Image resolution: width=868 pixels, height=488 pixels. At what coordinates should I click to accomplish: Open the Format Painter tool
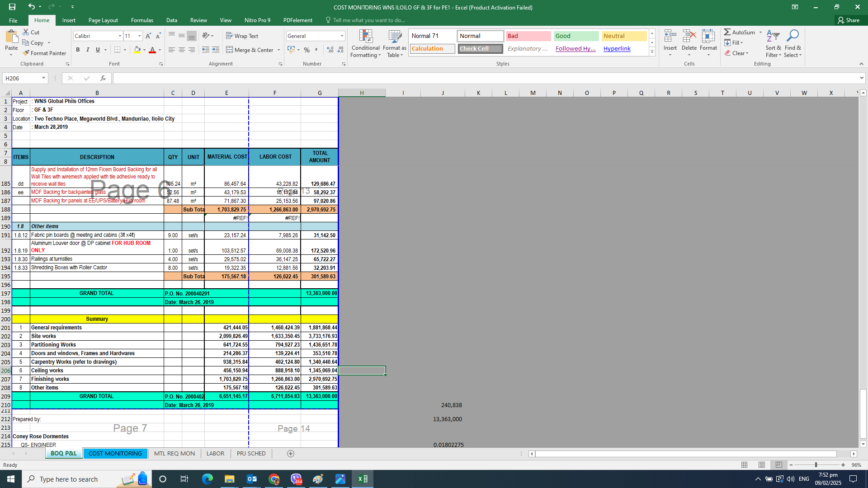45,53
